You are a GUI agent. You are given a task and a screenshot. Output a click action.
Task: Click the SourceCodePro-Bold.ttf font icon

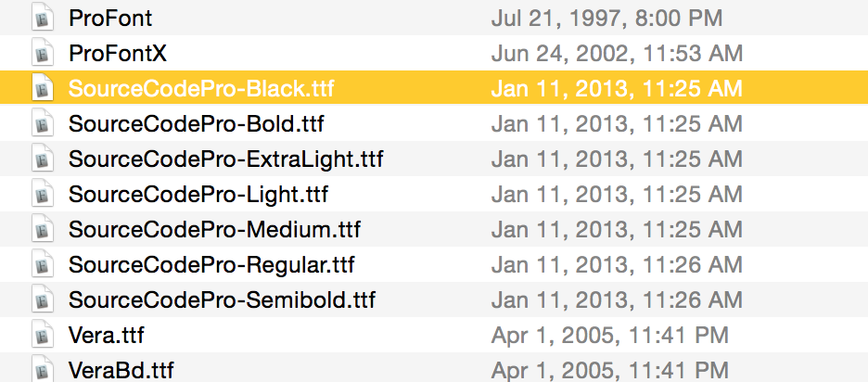(43, 123)
